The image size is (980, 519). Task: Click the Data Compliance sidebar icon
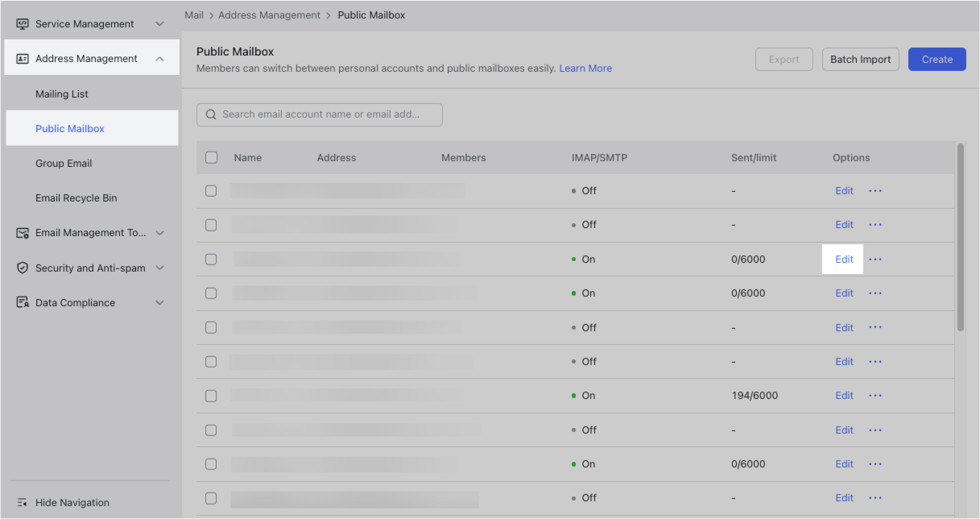(x=23, y=302)
